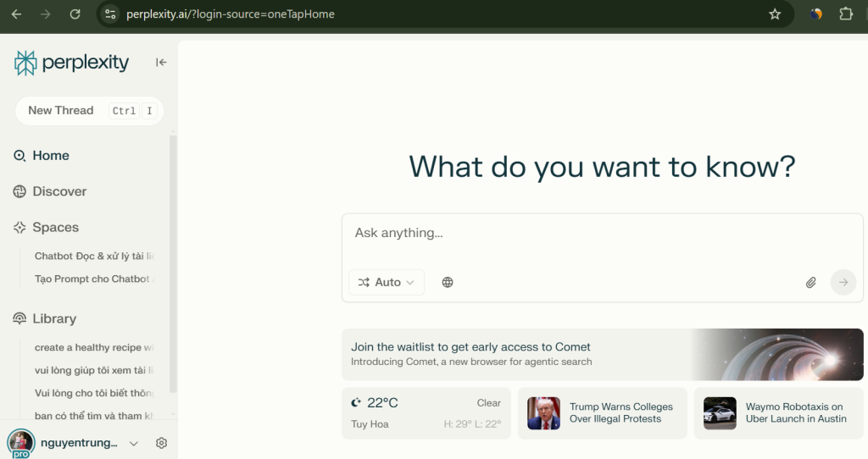This screenshot has height=459, width=868.
Task: Expand the account menu chevron beside username
Action: point(133,443)
